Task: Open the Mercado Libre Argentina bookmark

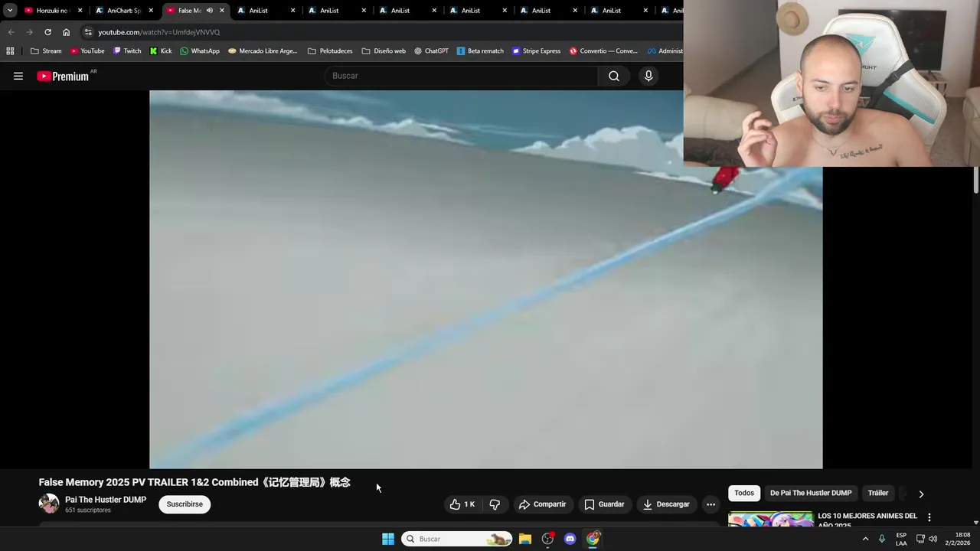Action: pos(263,51)
